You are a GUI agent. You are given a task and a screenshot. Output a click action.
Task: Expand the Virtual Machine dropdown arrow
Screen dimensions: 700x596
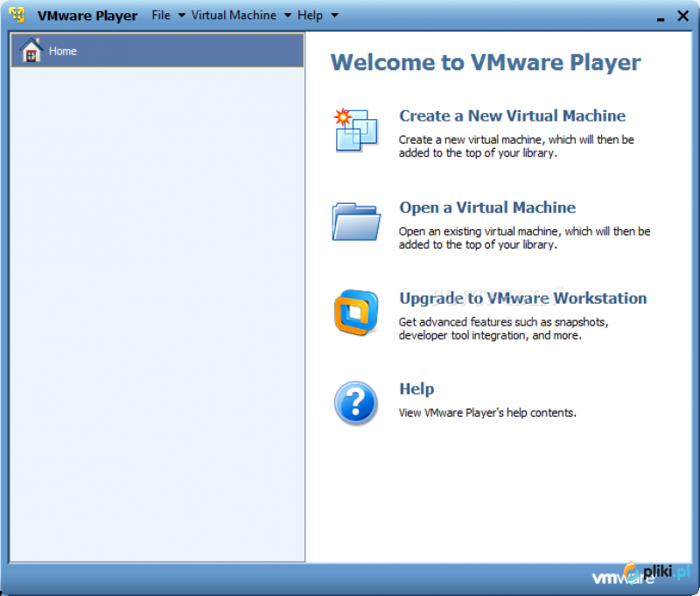[288, 16]
